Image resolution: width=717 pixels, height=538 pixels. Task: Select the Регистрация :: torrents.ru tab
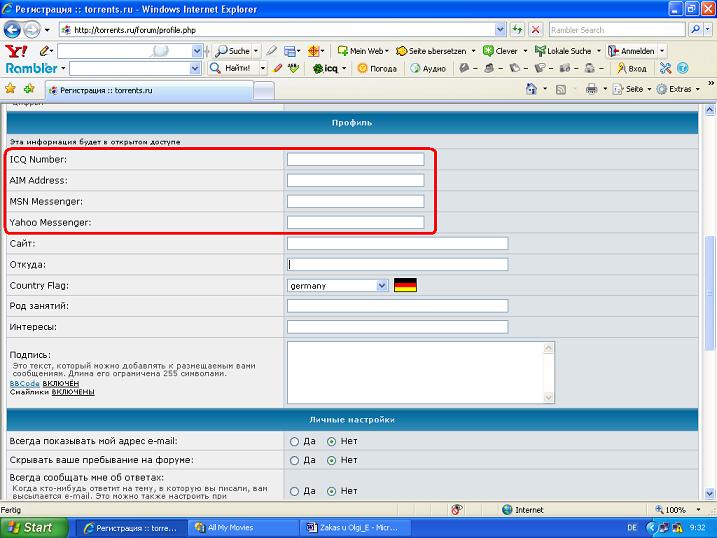149,91
